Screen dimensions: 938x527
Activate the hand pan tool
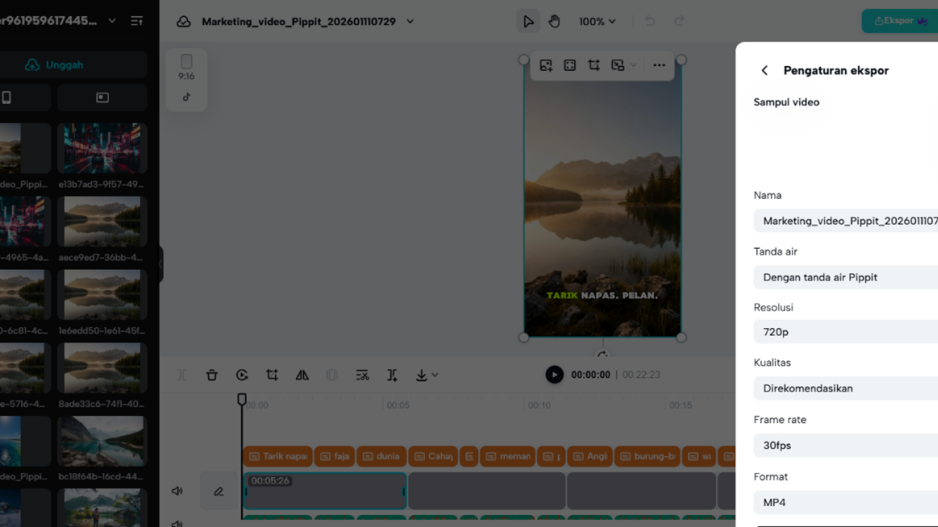tap(554, 21)
